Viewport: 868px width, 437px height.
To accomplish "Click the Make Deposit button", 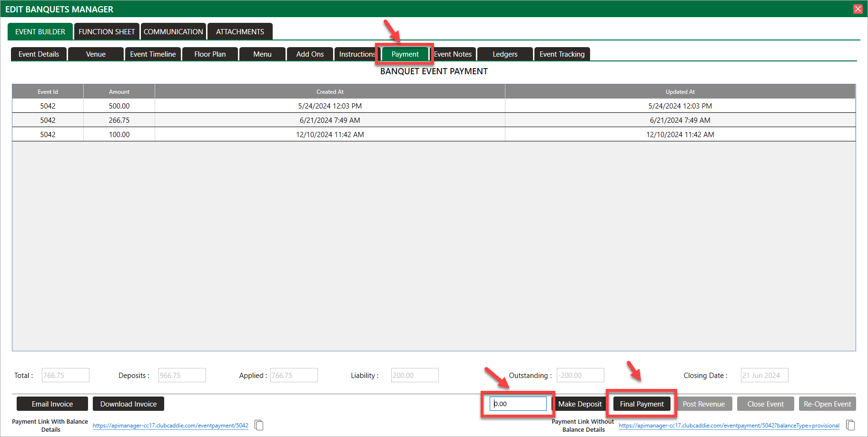I will (x=580, y=404).
